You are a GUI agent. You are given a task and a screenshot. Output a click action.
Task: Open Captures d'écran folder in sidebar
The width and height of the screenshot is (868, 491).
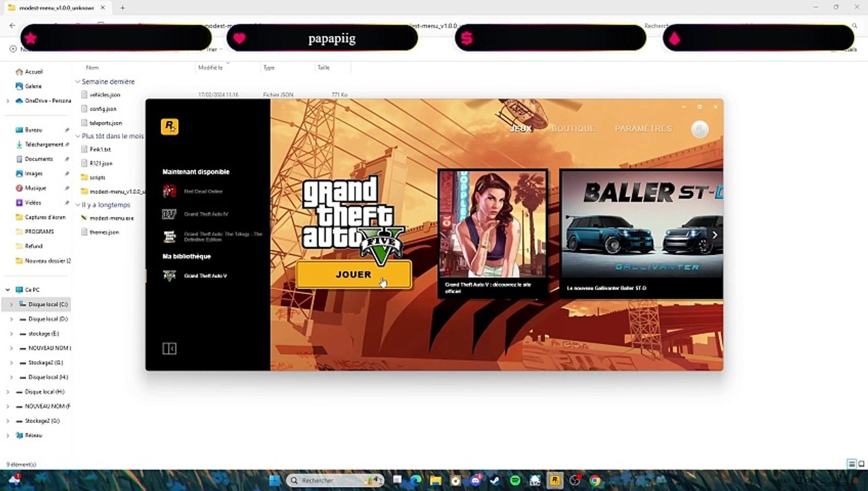coord(45,217)
